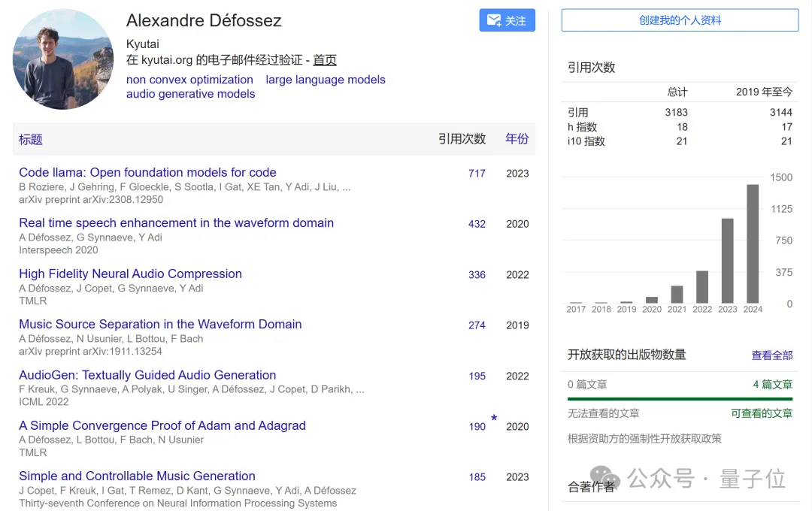Image resolution: width=812 pixels, height=511 pixels.
Task: Open A Simple Convergence Proof of Adam paper
Action: pyautogui.click(x=162, y=425)
